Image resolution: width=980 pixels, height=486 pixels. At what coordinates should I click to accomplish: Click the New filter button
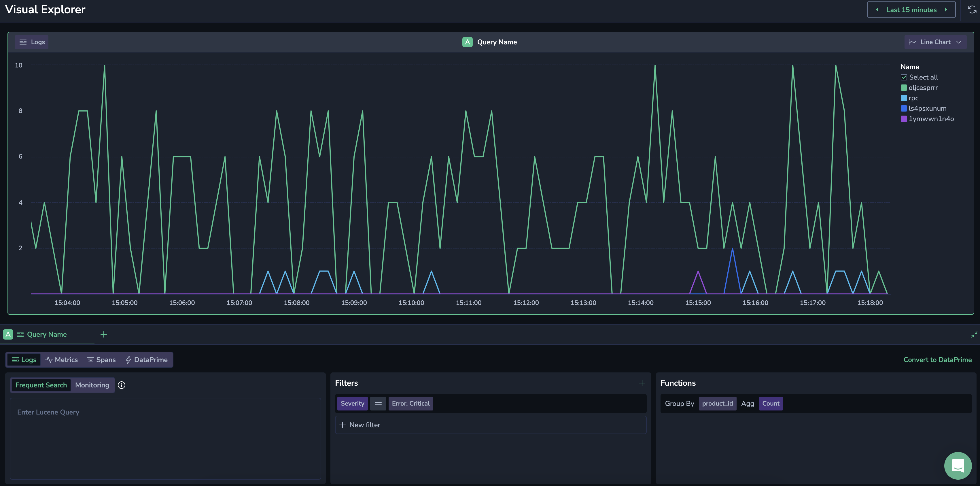click(490, 425)
